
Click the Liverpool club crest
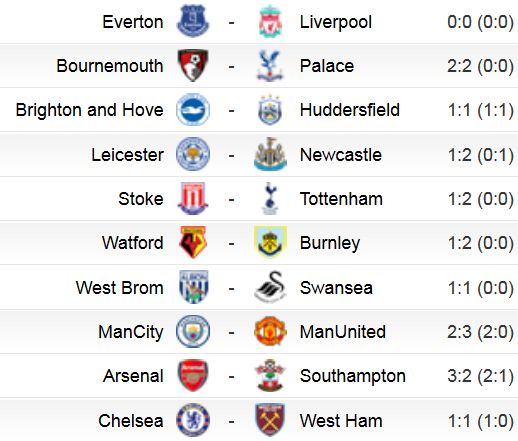270,21
